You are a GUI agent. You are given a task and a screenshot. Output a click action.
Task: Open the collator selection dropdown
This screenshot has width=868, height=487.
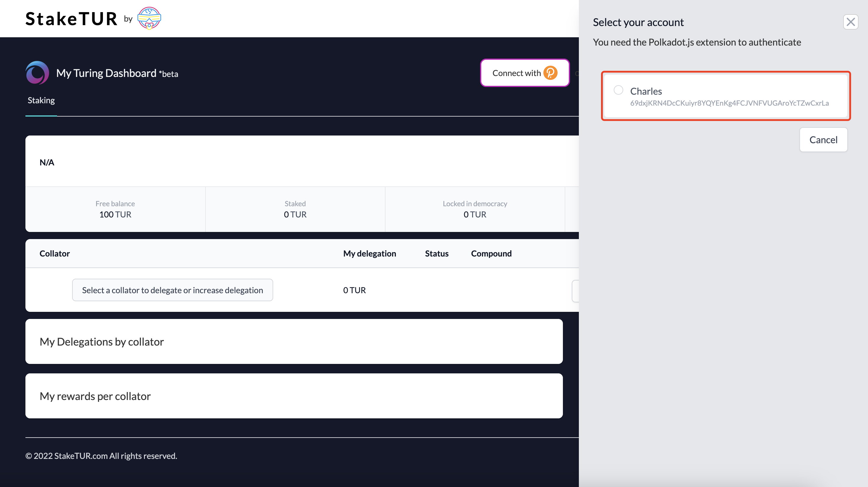click(173, 290)
